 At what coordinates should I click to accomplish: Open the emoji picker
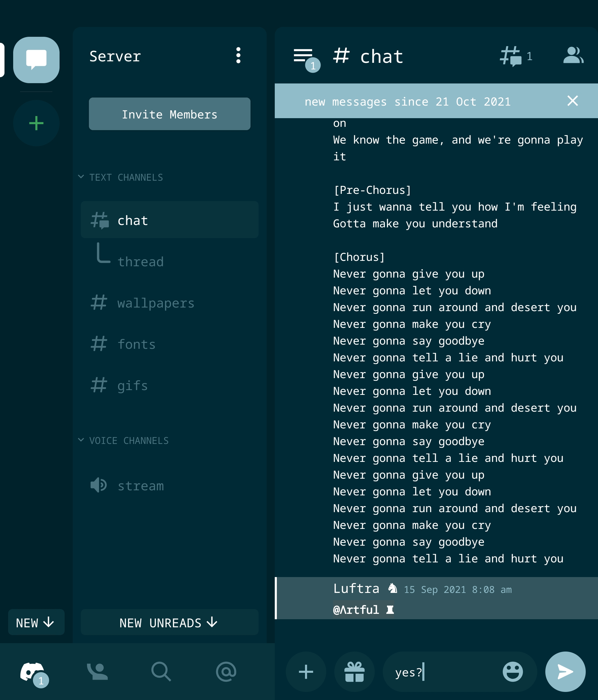pyautogui.click(x=512, y=672)
